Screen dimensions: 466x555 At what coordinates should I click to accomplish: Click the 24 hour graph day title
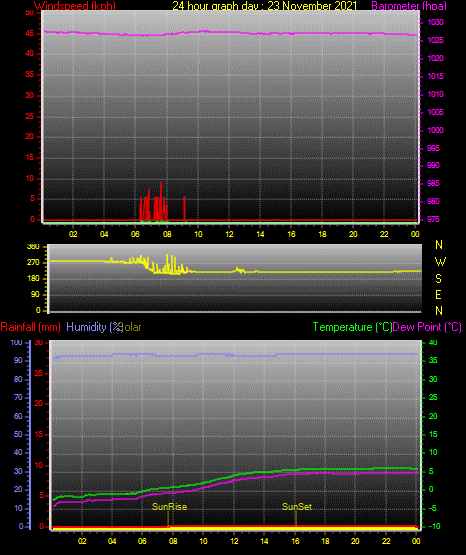264,6
